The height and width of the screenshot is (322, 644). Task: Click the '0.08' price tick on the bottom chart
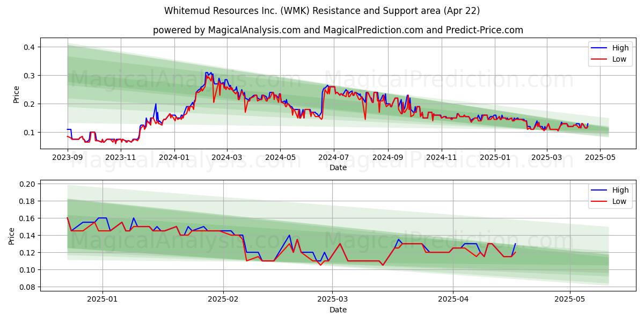click(x=28, y=287)
